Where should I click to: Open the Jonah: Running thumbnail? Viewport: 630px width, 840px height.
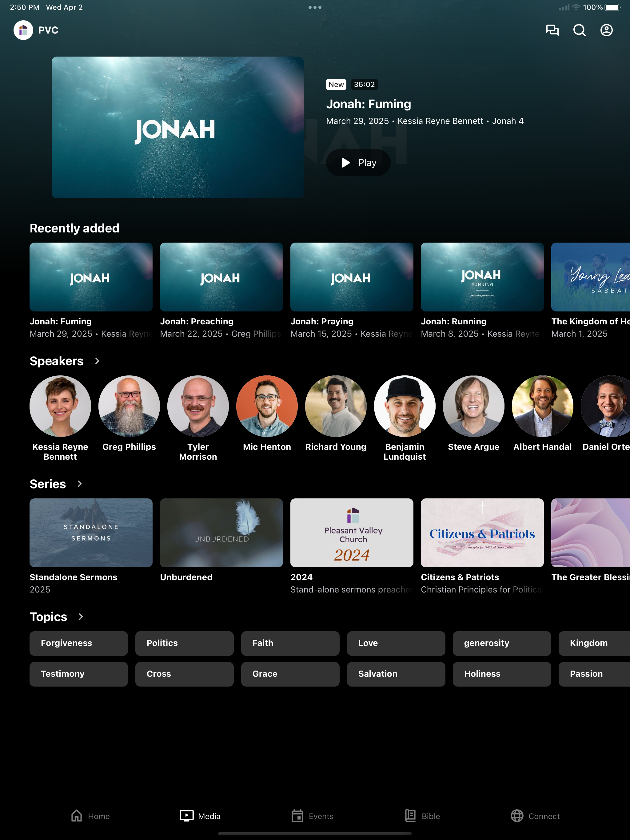[482, 277]
